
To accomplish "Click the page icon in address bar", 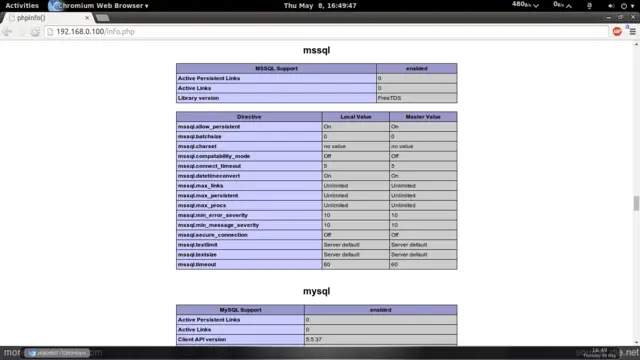I will [50, 31].
